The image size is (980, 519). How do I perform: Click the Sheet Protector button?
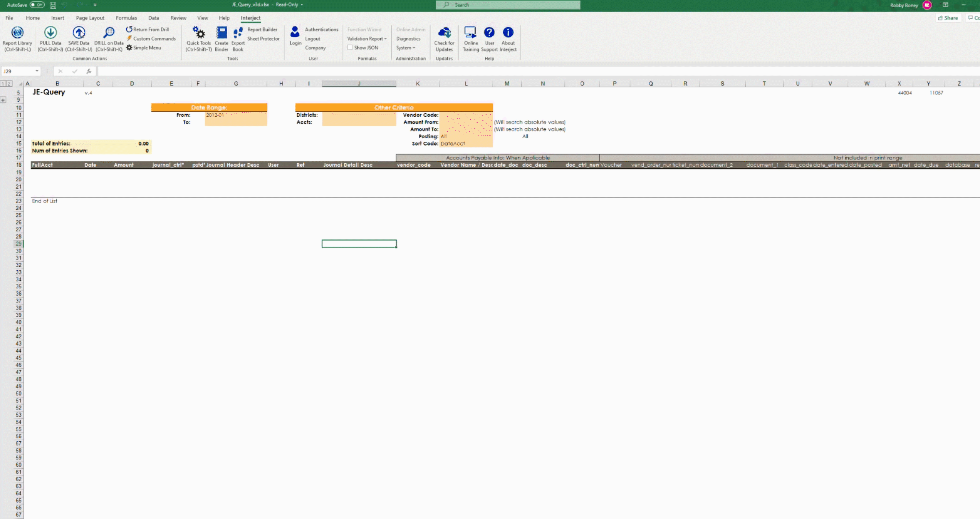point(263,39)
